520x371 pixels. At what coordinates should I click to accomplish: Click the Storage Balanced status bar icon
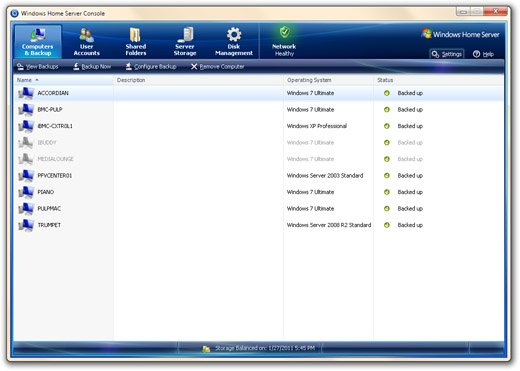206,348
